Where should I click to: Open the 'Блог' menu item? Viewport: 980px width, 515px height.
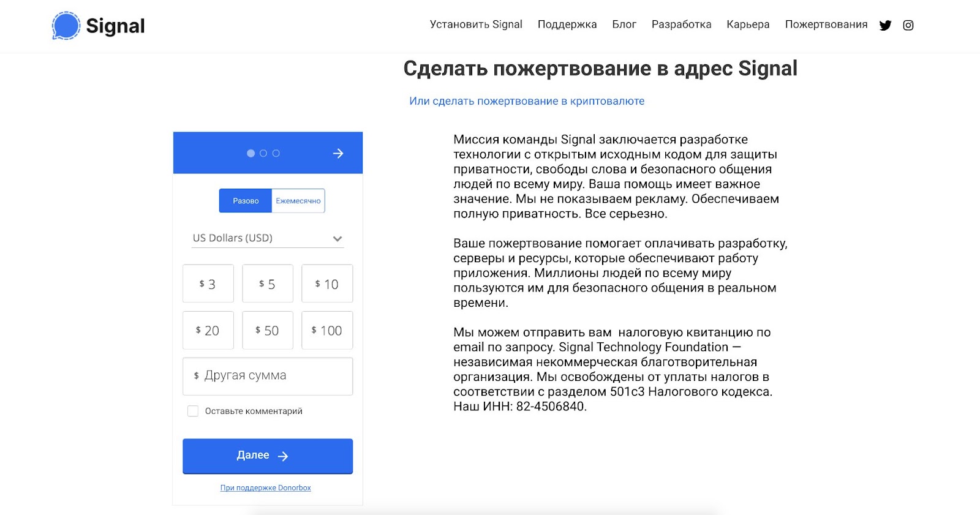624,24
